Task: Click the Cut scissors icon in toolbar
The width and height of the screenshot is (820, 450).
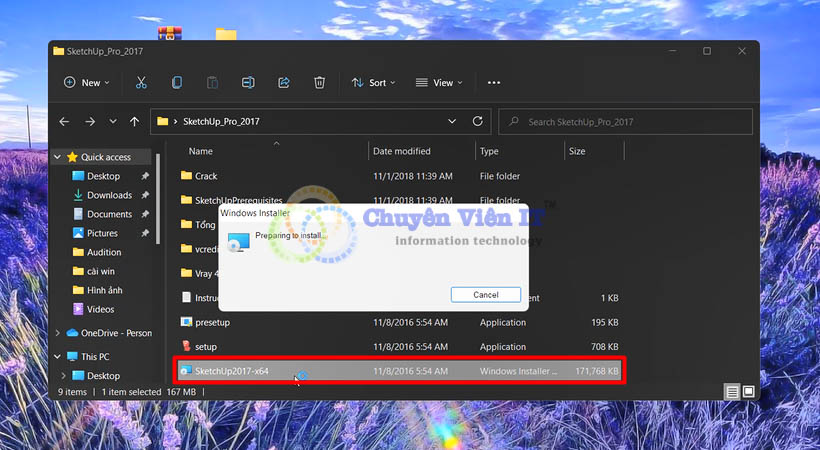Action: (141, 83)
